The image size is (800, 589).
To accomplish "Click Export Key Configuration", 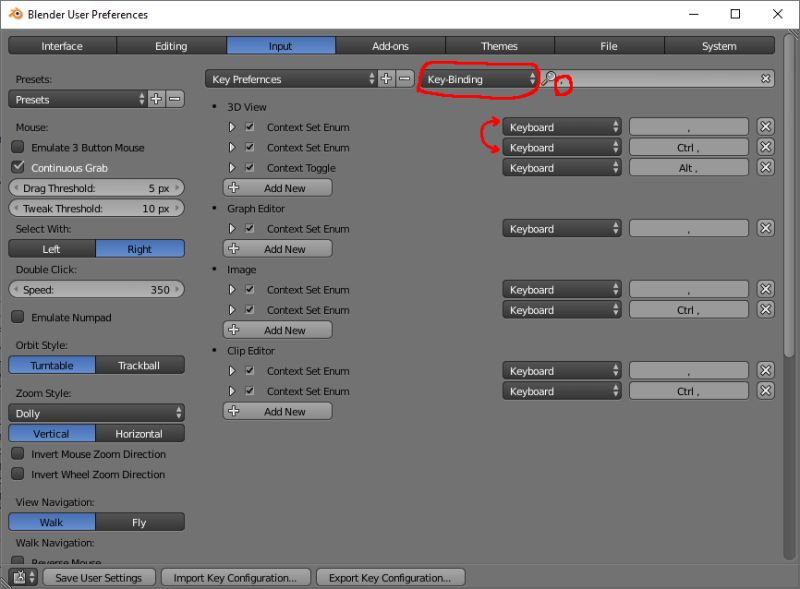I will pyautogui.click(x=390, y=577).
